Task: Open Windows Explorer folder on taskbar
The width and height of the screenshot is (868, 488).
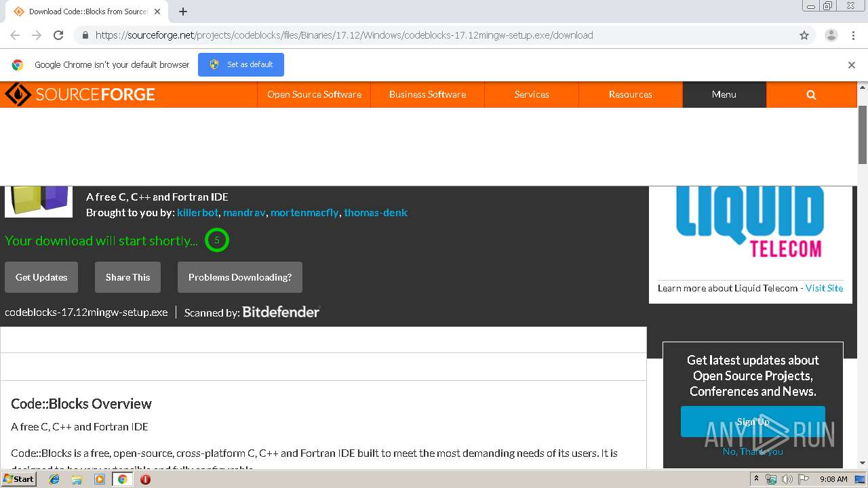Action: pyautogui.click(x=77, y=479)
